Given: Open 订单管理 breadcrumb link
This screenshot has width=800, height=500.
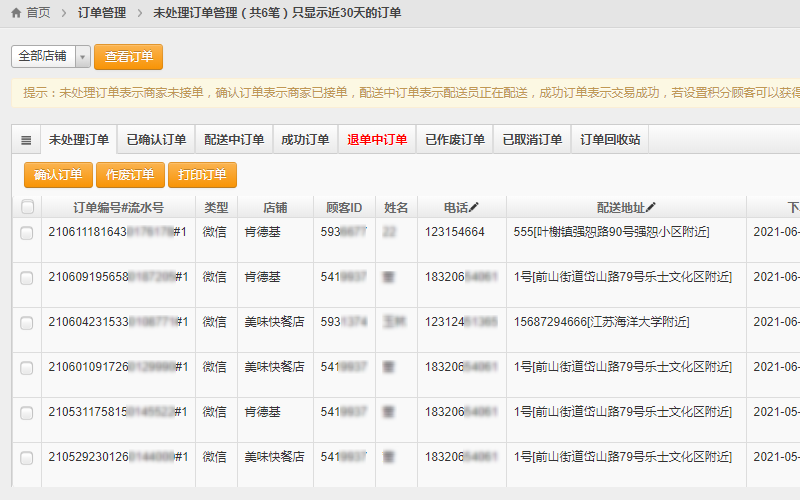Looking at the screenshot, I should click(101, 13).
